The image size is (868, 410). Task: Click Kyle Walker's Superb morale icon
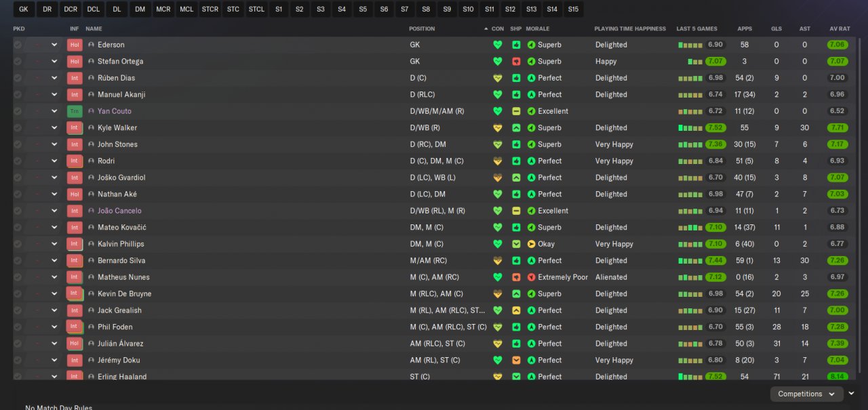(x=532, y=128)
